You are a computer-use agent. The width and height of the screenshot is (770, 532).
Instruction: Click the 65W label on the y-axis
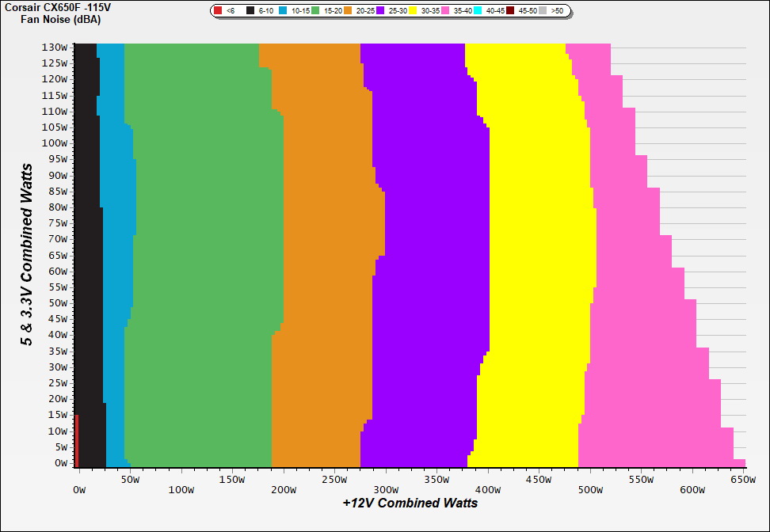[x=58, y=255]
